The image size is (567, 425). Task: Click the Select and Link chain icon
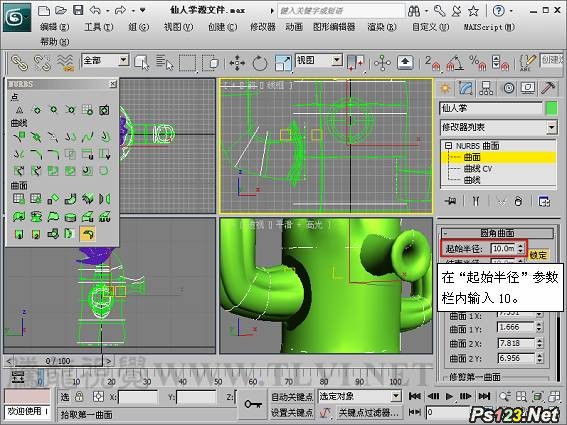20,63
